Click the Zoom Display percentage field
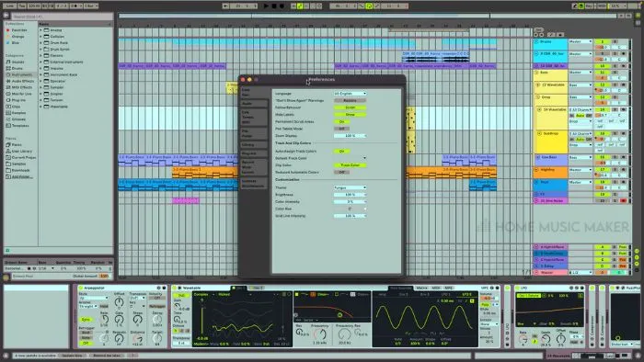 pyautogui.click(x=350, y=136)
